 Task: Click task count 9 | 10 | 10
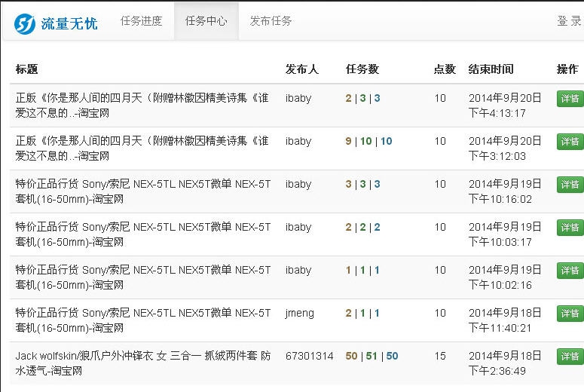tap(368, 141)
